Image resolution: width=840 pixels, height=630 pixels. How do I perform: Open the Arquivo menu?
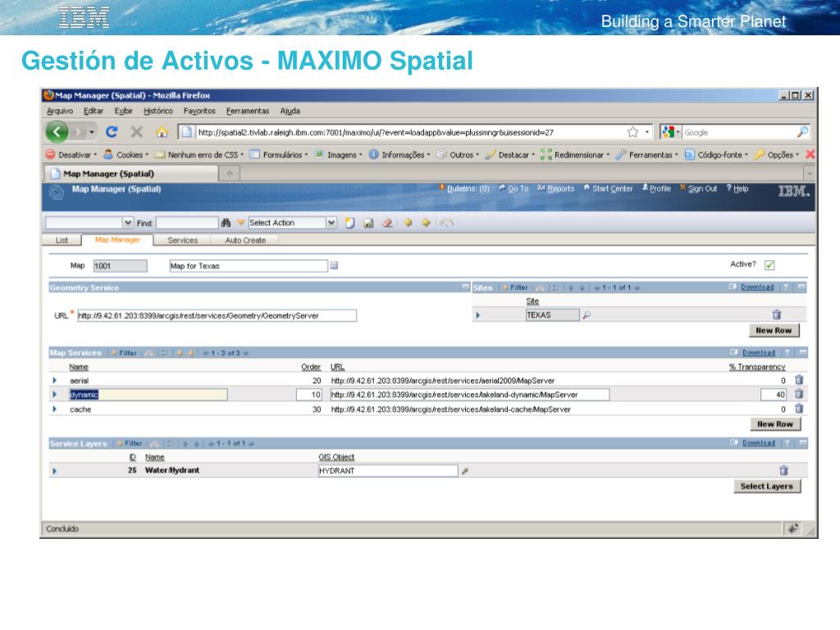59,111
